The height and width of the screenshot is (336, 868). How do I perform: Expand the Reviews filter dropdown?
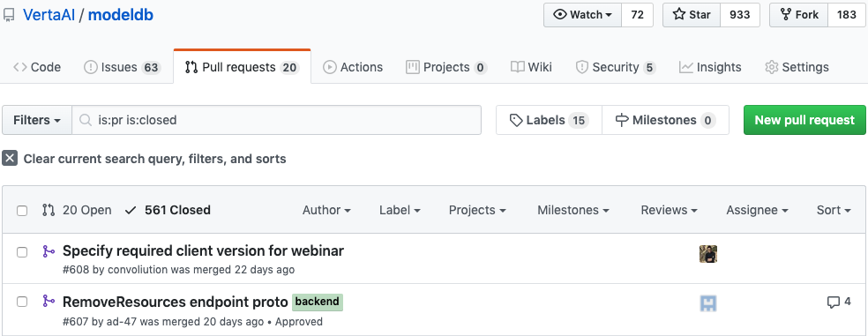tap(669, 211)
